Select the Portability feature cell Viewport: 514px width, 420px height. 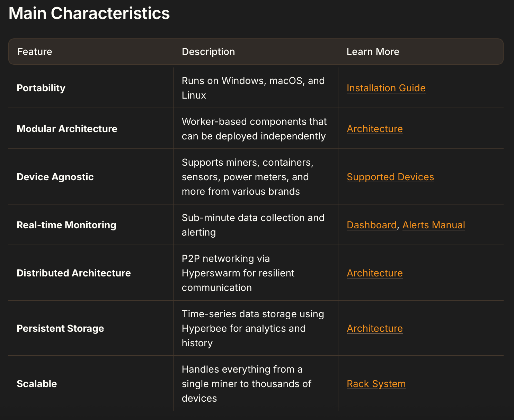pos(41,88)
